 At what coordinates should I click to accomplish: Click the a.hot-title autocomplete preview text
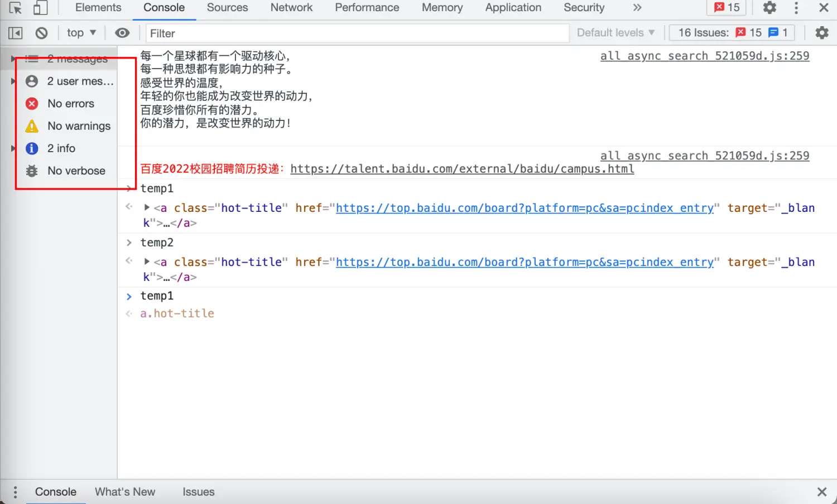(x=177, y=313)
